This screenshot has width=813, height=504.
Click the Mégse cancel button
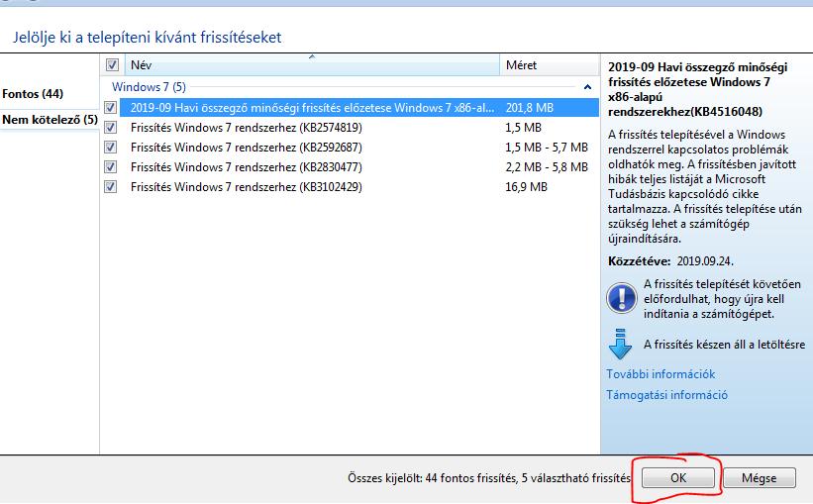760,477
